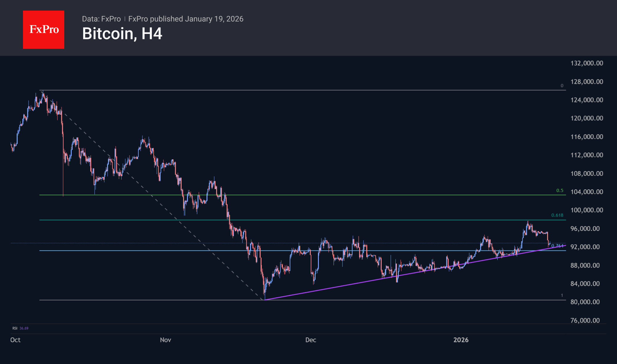Click the red FxPro logo

44,30
